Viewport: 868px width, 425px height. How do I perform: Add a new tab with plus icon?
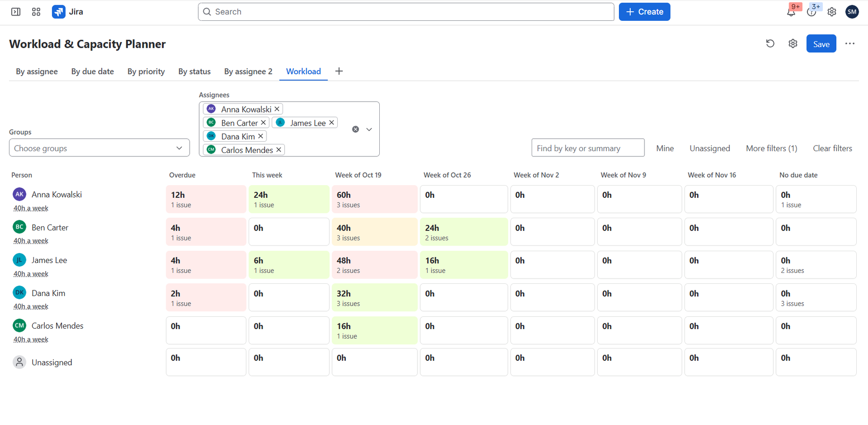(339, 71)
